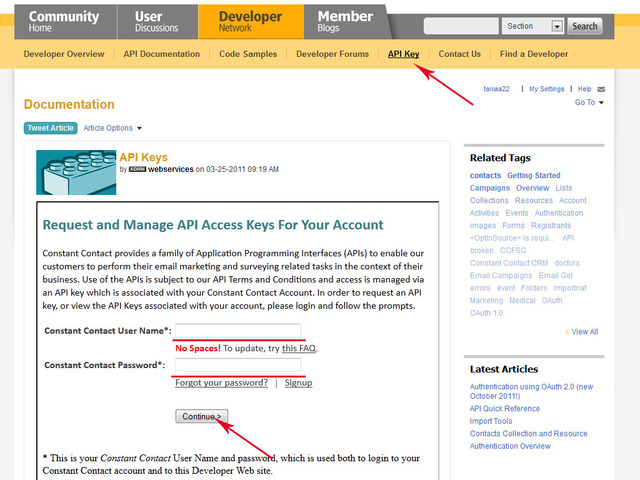This screenshot has height=480, width=640.
Task: Open My Settings link
Action: [547, 89]
